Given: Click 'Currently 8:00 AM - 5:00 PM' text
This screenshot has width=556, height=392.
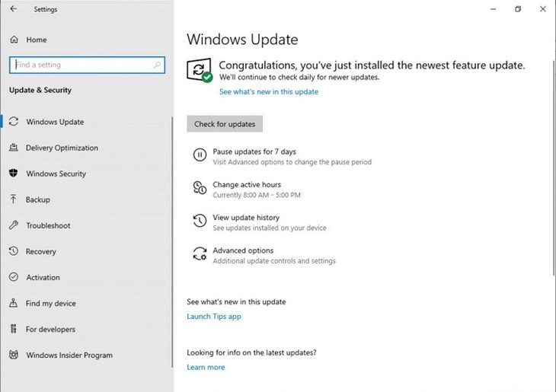Looking at the screenshot, I should tap(257, 195).
